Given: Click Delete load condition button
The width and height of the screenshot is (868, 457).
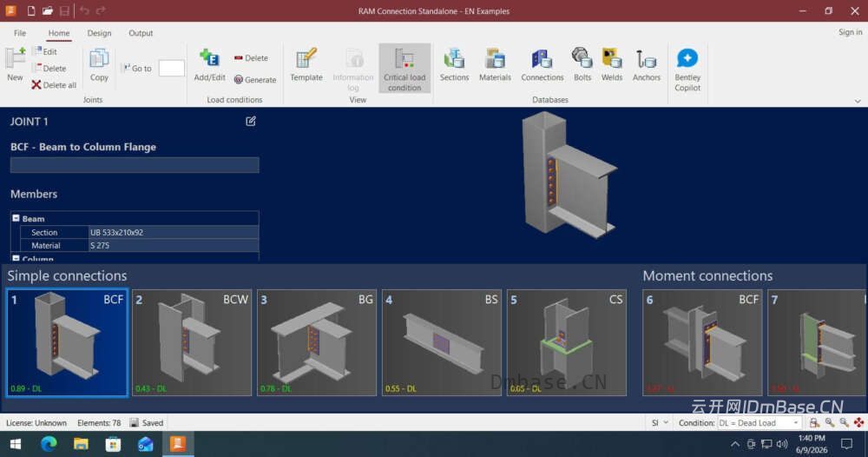Looking at the screenshot, I should click(251, 57).
